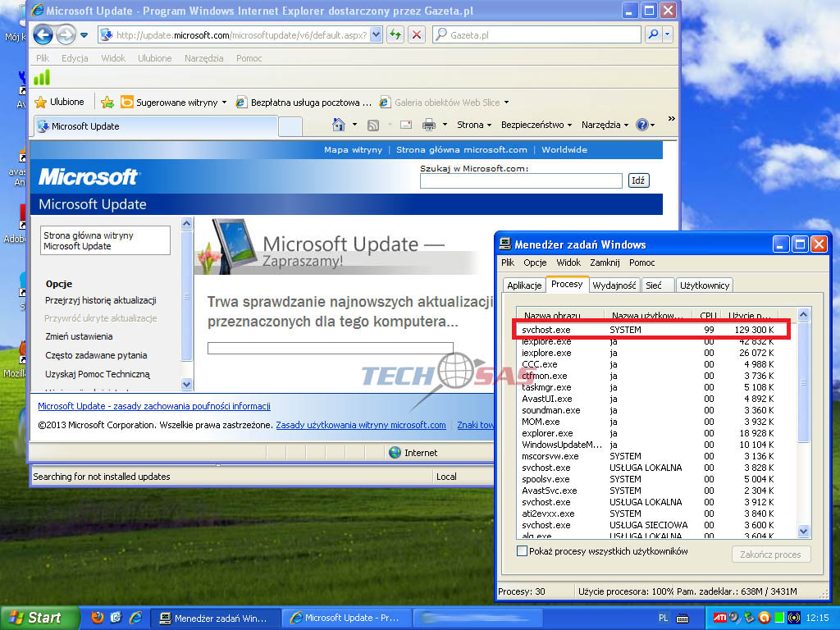Launch Internet Explorer from quick launch bar
The image size is (840, 630).
[x=135, y=618]
